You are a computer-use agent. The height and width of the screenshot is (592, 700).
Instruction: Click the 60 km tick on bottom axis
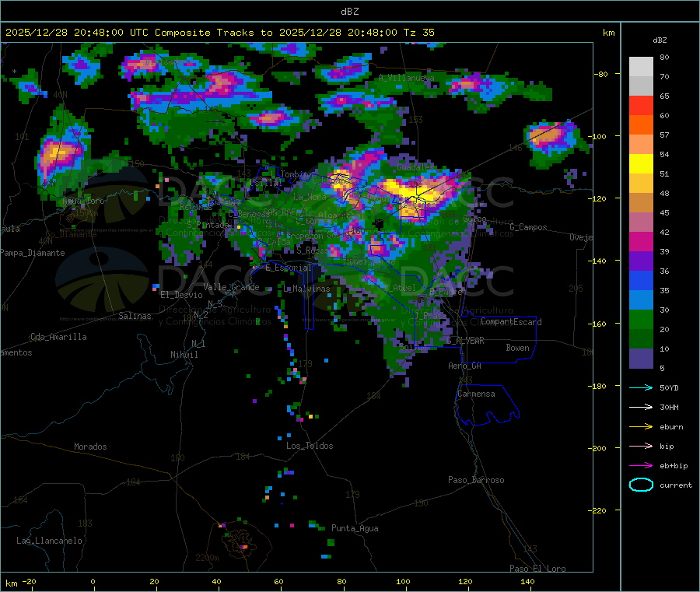tap(279, 581)
